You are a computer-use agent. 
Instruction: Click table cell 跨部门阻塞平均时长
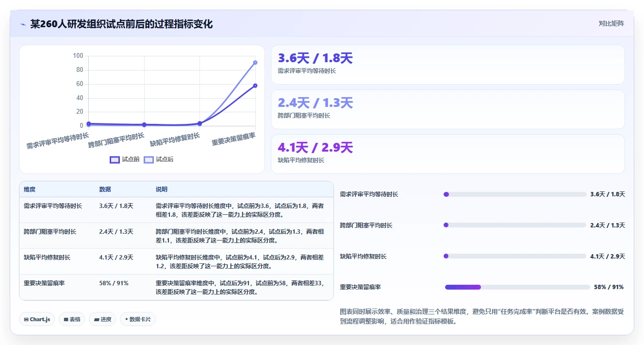coord(50,232)
